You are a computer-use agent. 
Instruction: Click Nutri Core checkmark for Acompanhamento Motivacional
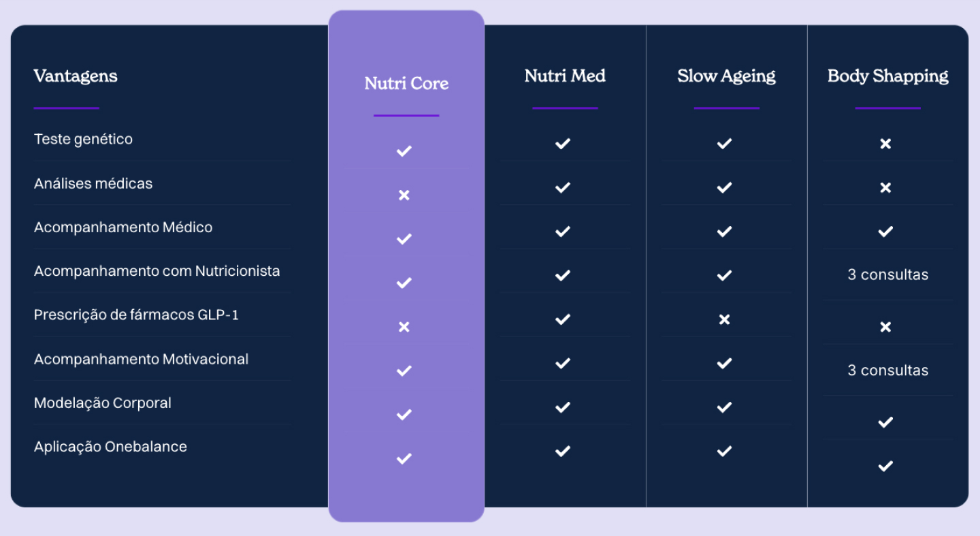click(404, 371)
